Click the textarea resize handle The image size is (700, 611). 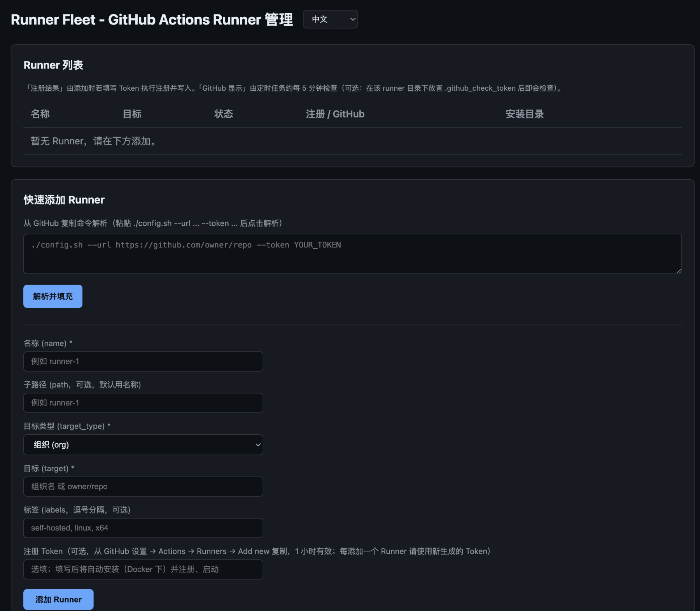pyautogui.click(x=679, y=271)
